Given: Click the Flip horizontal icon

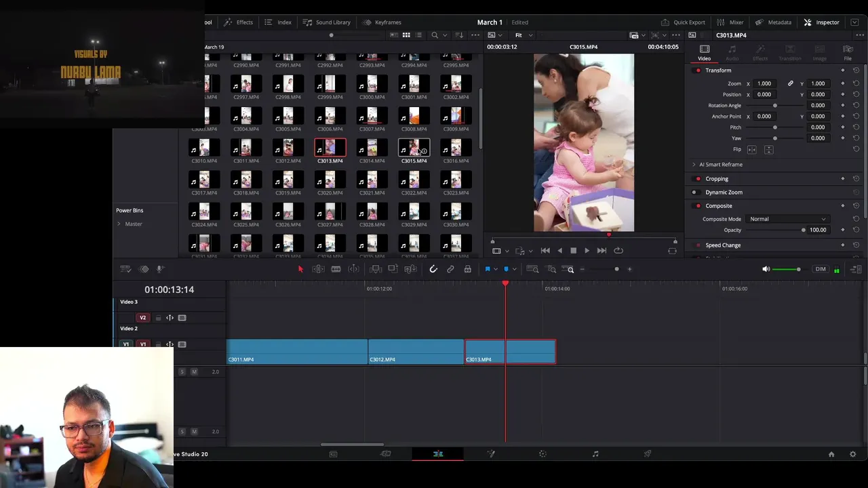Looking at the screenshot, I should (x=752, y=149).
